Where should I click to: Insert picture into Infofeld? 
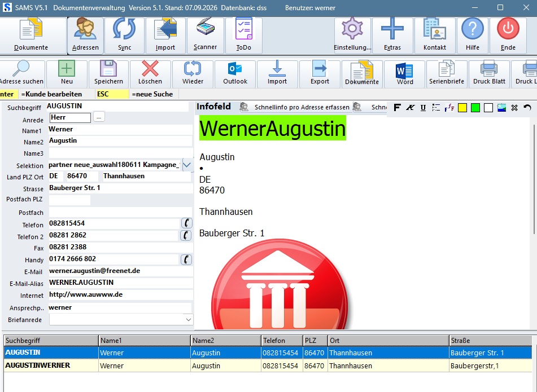pos(501,108)
